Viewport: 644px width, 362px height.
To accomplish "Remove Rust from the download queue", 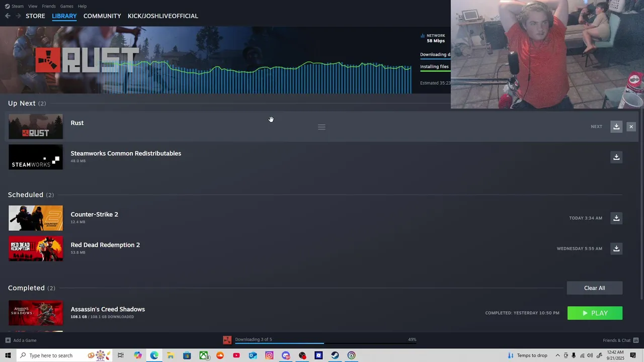I will (x=631, y=127).
